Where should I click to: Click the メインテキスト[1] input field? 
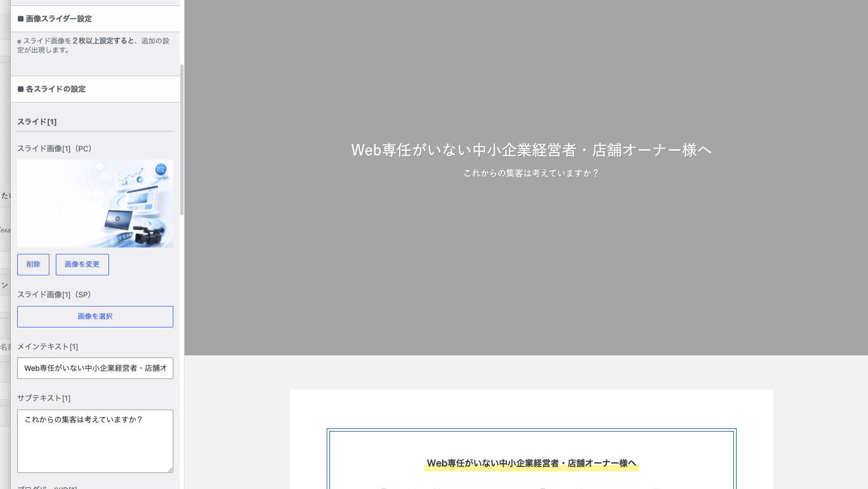95,368
